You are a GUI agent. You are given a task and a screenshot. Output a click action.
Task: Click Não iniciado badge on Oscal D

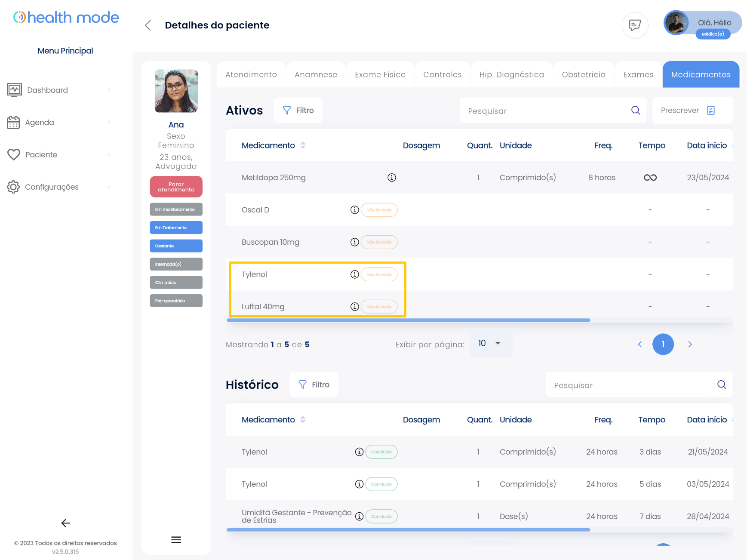(379, 210)
